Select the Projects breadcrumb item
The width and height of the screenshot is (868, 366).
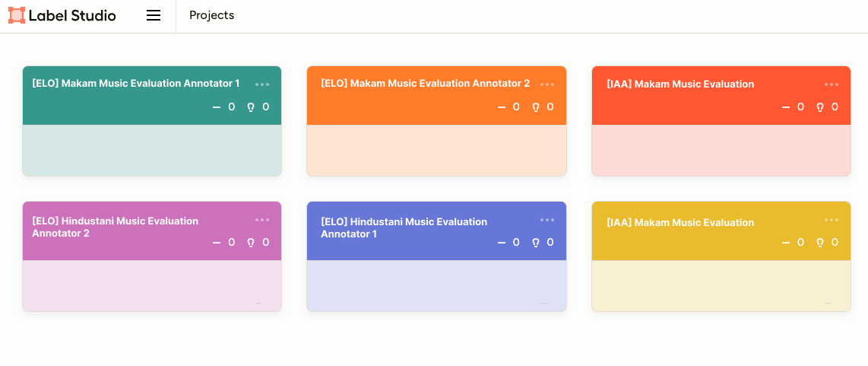(x=211, y=15)
